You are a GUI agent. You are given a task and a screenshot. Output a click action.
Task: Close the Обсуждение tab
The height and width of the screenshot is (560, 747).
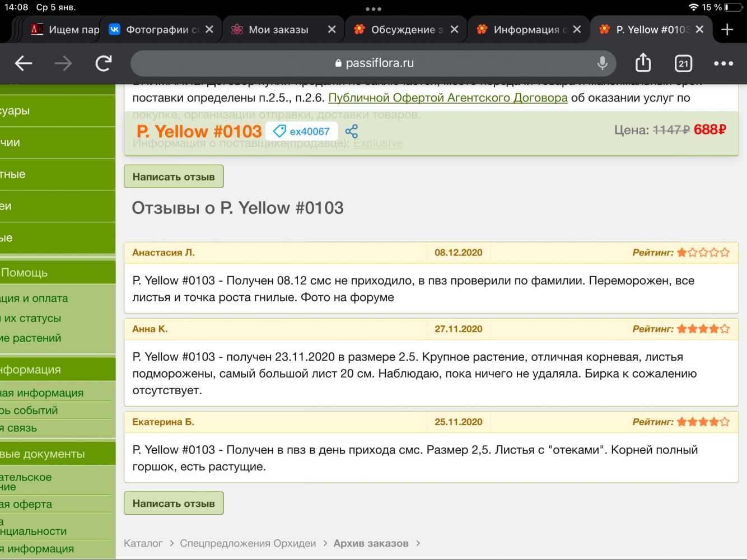(454, 29)
